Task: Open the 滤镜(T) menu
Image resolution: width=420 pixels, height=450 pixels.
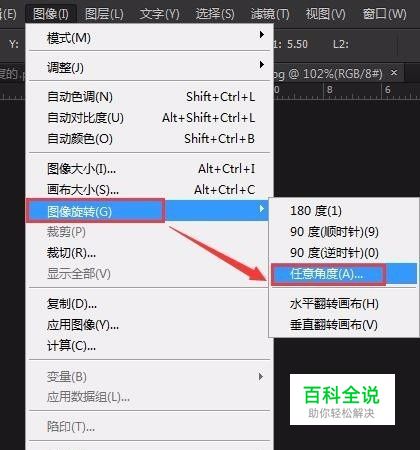Action: [270, 14]
